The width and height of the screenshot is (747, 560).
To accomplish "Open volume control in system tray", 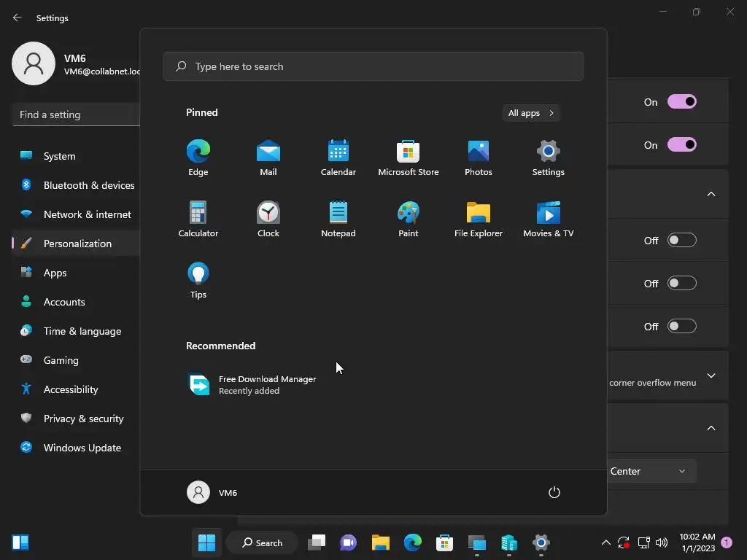I will (x=662, y=542).
